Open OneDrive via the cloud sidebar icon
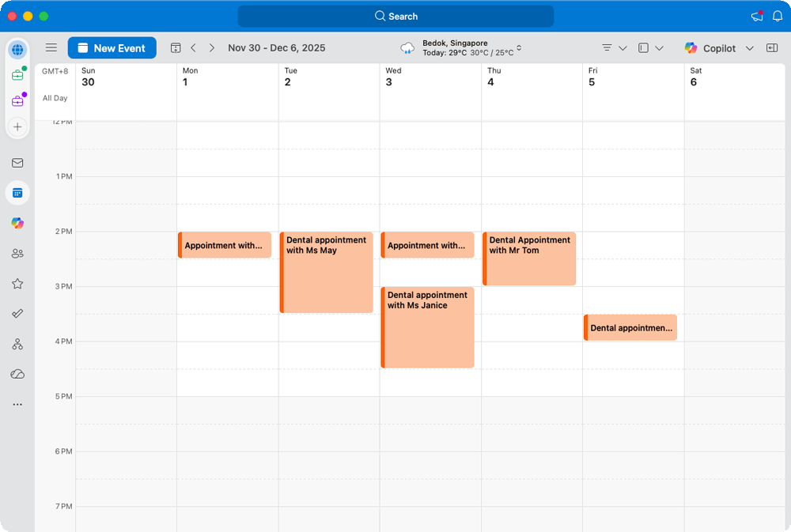The height and width of the screenshot is (532, 791). (x=17, y=374)
